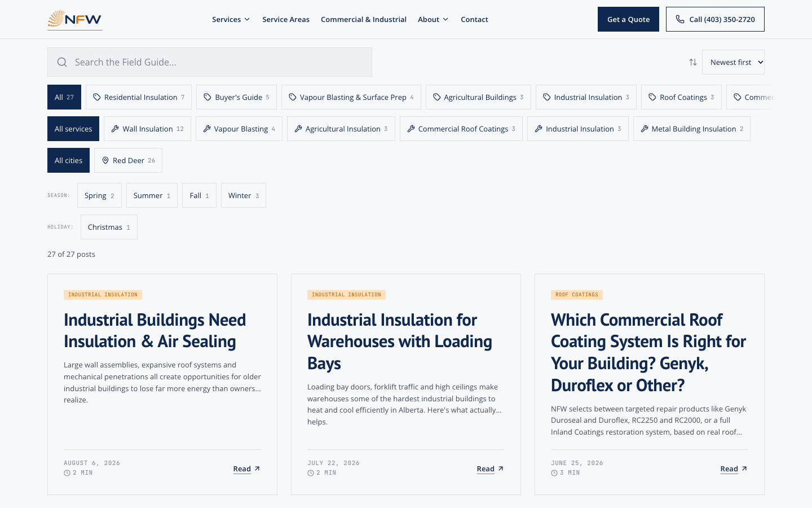Image resolution: width=812 pixels, height=508 pixels.
Task: Filter posts by Christmas holiday
Action: tap(109, 227)
